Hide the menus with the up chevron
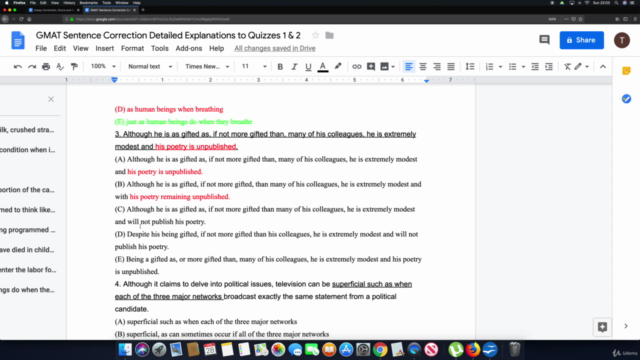 [603, 67]
